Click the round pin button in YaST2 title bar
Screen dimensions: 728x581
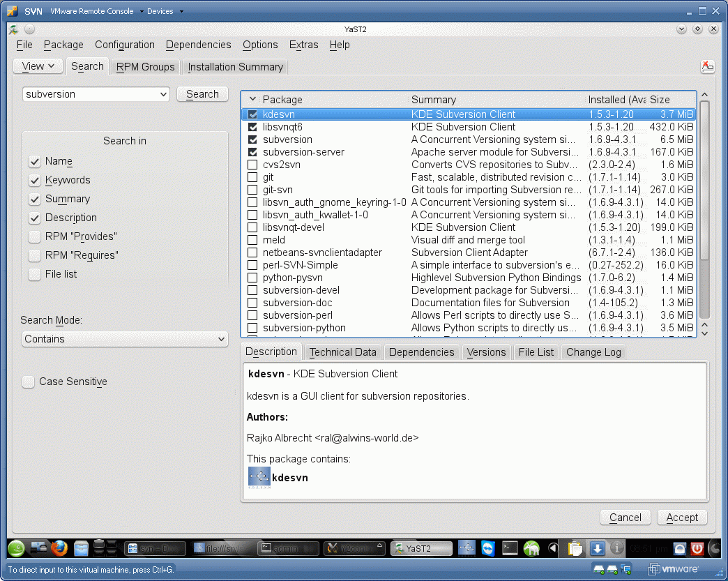click(30, 29)
